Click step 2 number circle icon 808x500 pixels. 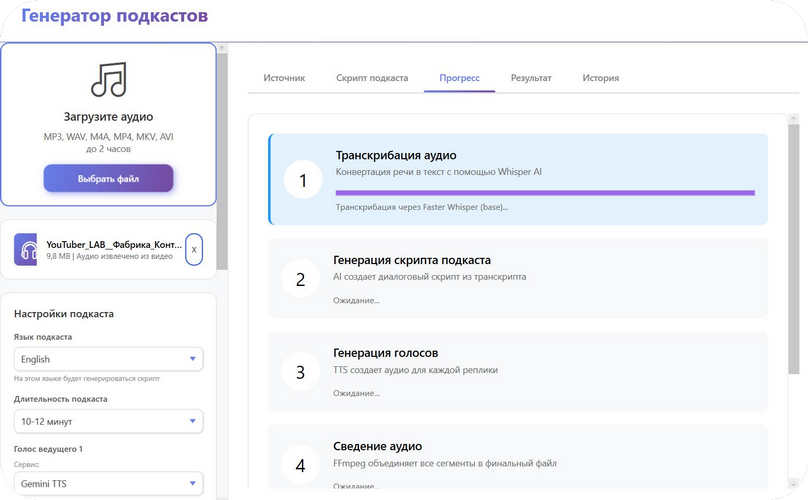pos(300,279)
